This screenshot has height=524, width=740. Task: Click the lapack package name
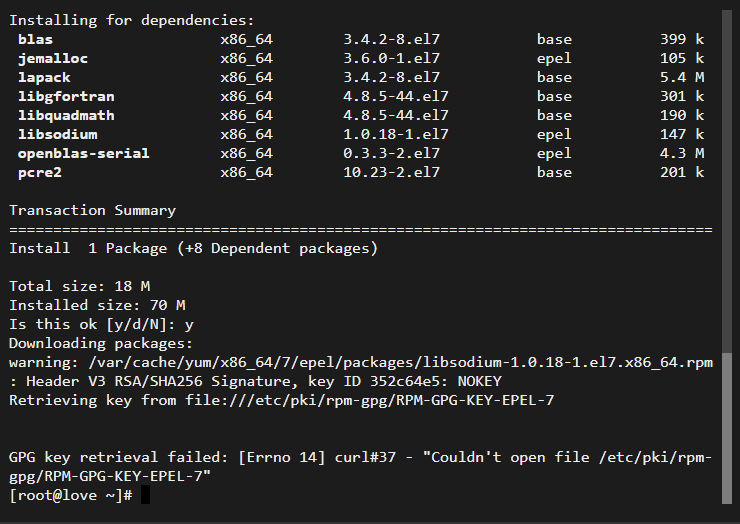[44, 77]
